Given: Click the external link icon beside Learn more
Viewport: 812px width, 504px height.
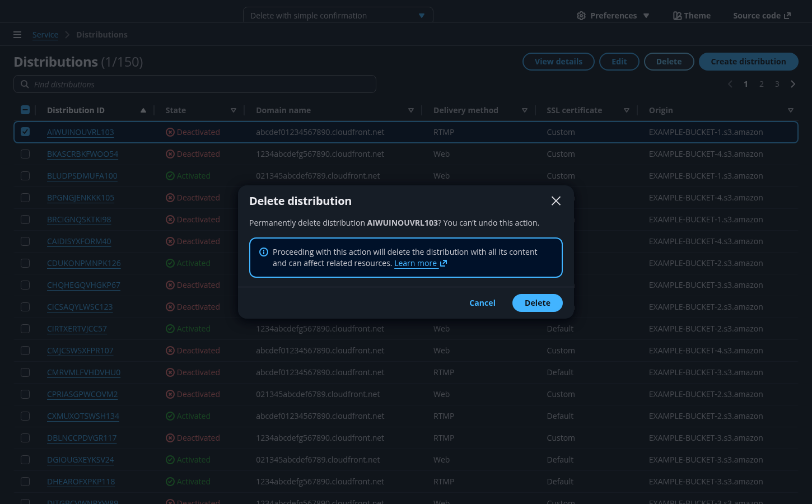Looking at the screenshot, I should 444,263.
